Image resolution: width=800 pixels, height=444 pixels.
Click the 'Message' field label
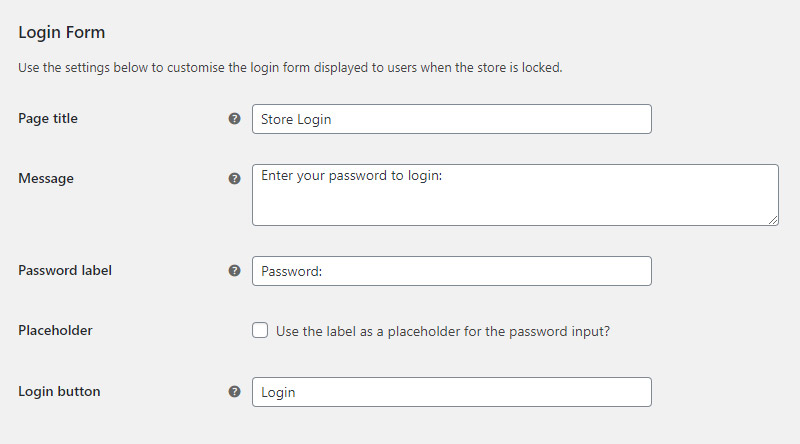[46, 179]
